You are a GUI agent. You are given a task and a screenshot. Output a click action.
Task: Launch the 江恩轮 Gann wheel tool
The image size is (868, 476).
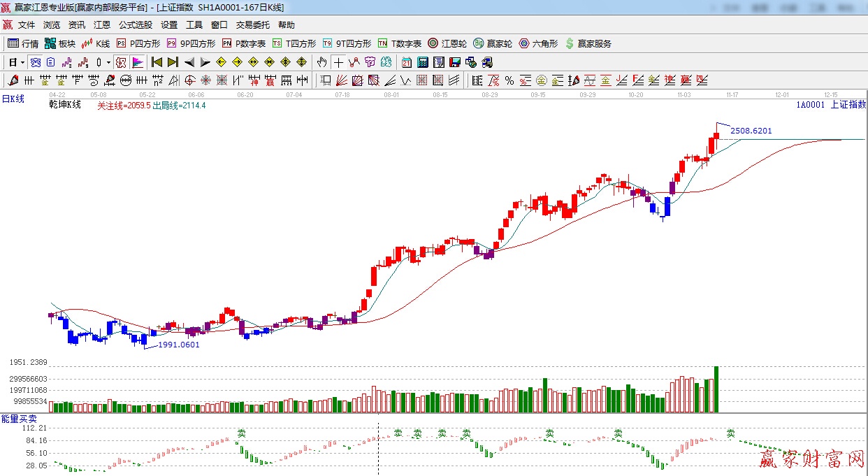447,43
